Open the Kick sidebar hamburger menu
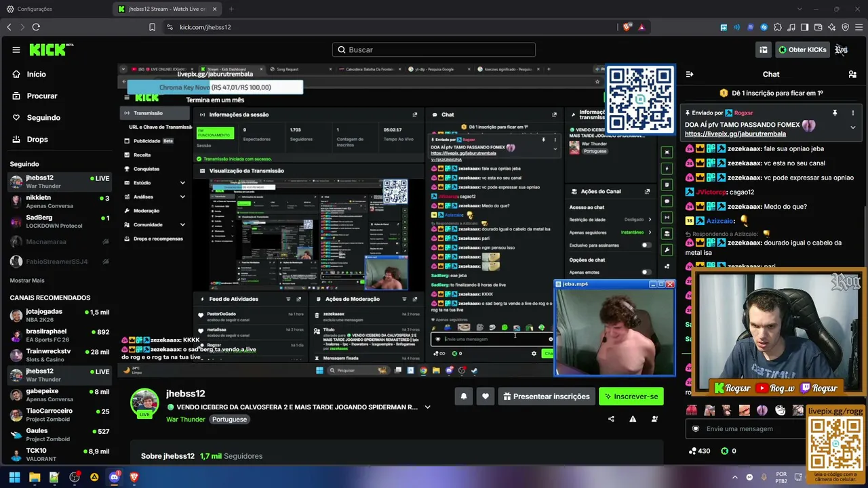This screenshot has width=868, height=488. tap(16, 49)
